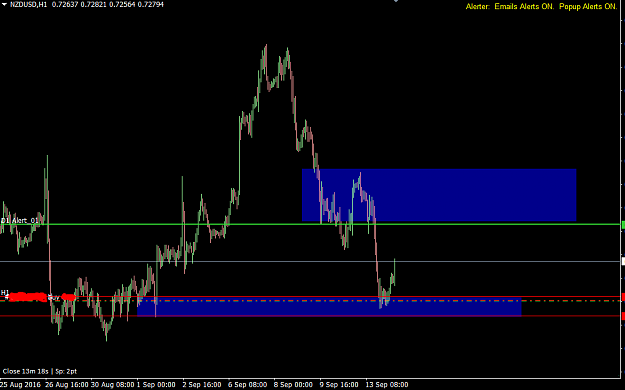Click the lower red price marker on the axis

point(623,316)
